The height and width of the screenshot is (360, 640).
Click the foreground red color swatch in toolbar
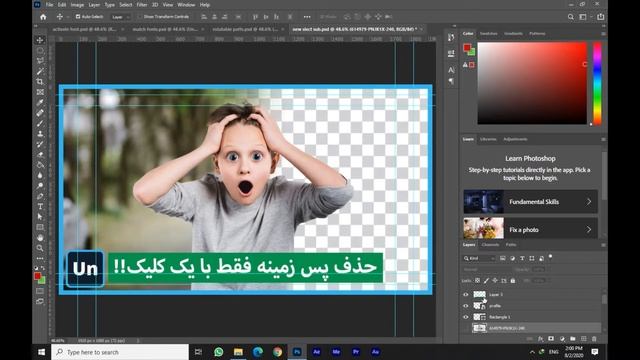tap(38, 276)
